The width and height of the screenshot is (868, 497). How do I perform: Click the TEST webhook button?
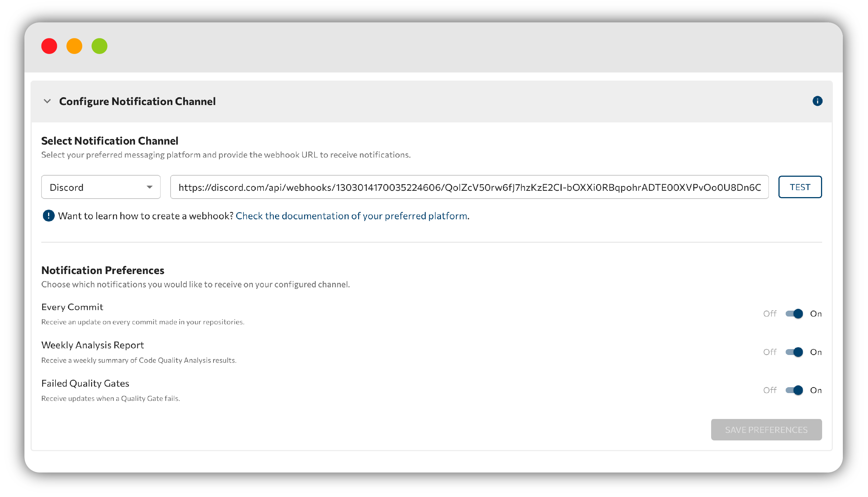pyautogui.click(x=800, y=187)
